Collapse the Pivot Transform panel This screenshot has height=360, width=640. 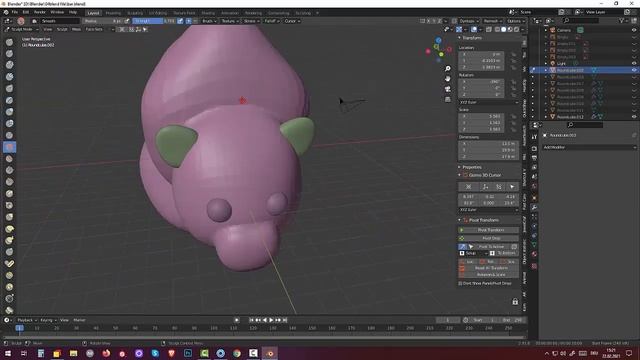(460, 220)
